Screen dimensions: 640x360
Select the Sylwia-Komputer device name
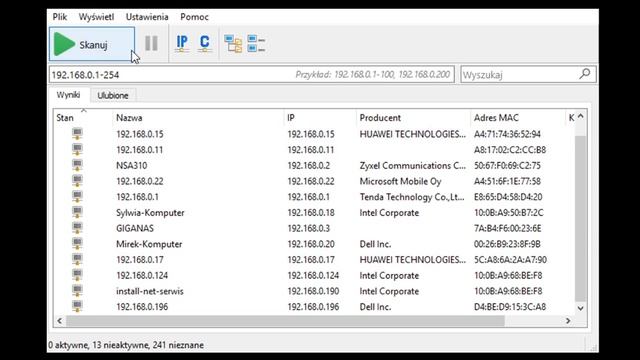pyautogui.click(x=150, y=213)
